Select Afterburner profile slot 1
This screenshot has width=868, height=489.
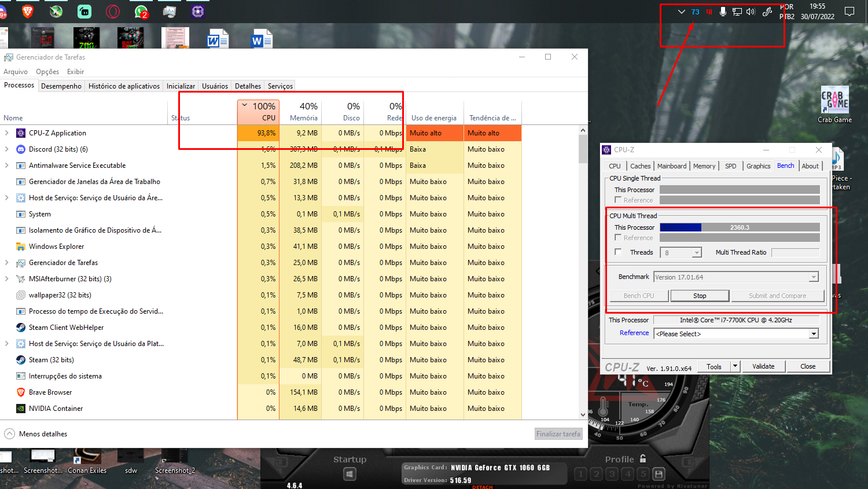click(581, 475)
